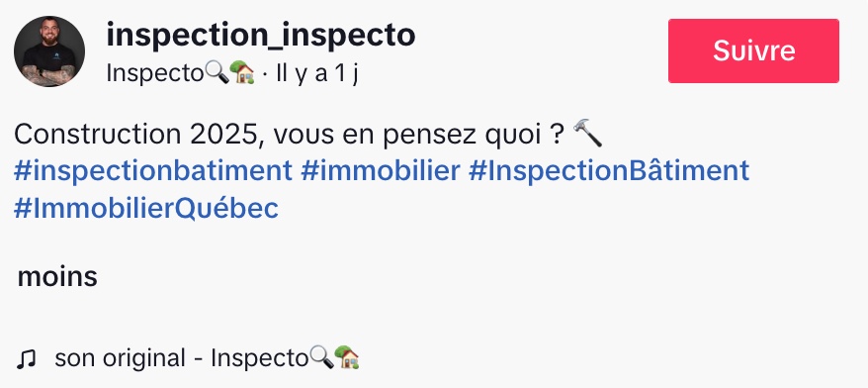Click the hammer emoji after caption

pos(587,134)
